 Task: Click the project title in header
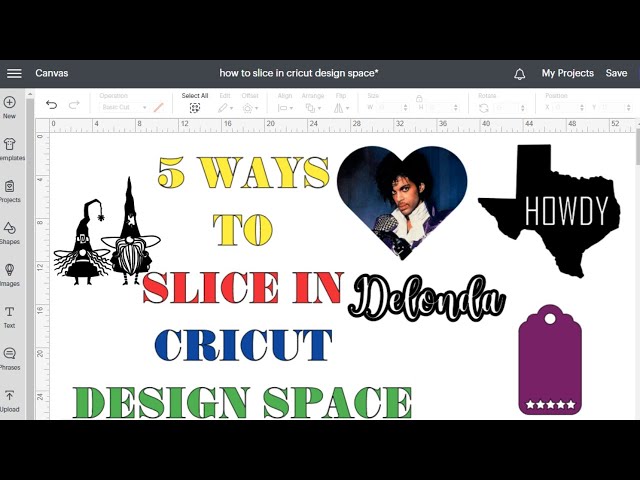[x=299, y=73]
